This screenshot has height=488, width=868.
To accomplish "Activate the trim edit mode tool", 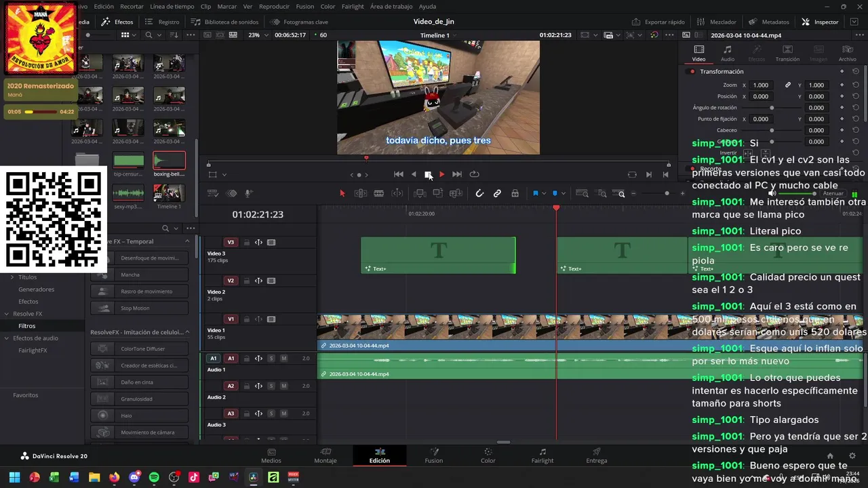I will [361, 194].
